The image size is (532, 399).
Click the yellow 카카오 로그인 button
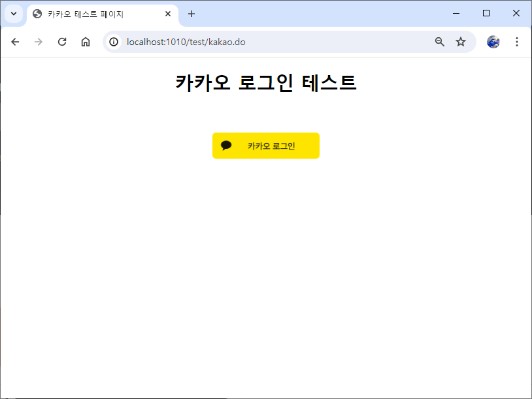[x=265, y=146]
